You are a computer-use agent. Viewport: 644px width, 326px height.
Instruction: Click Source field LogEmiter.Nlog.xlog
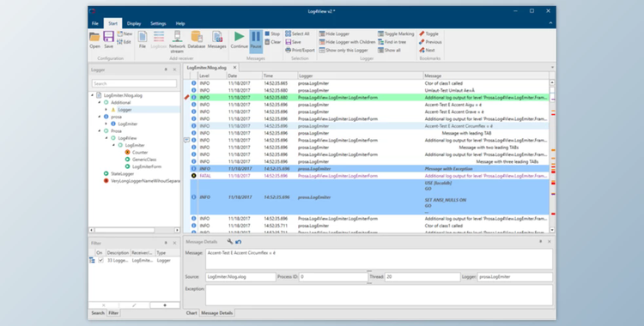click(x=240, y=277)
